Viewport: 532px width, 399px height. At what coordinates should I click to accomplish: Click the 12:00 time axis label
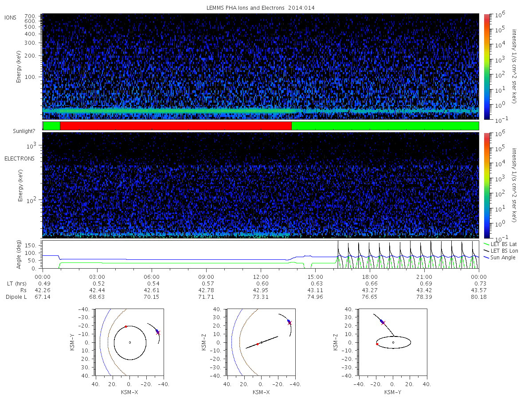261,277
